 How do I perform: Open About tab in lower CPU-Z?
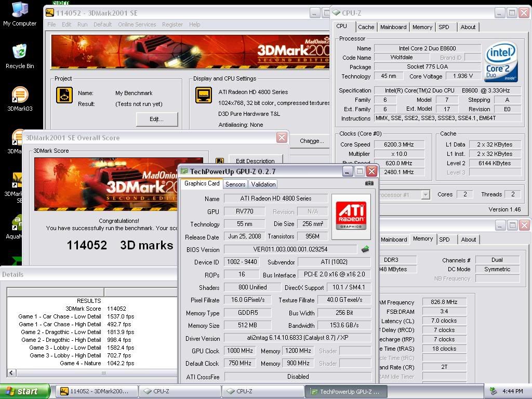point(469,240)
